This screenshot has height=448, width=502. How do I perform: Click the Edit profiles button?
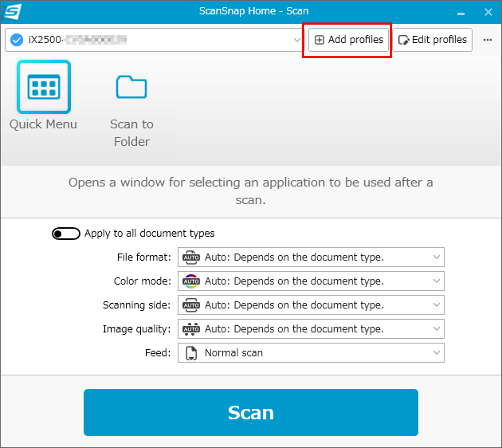tap(432, 40)
